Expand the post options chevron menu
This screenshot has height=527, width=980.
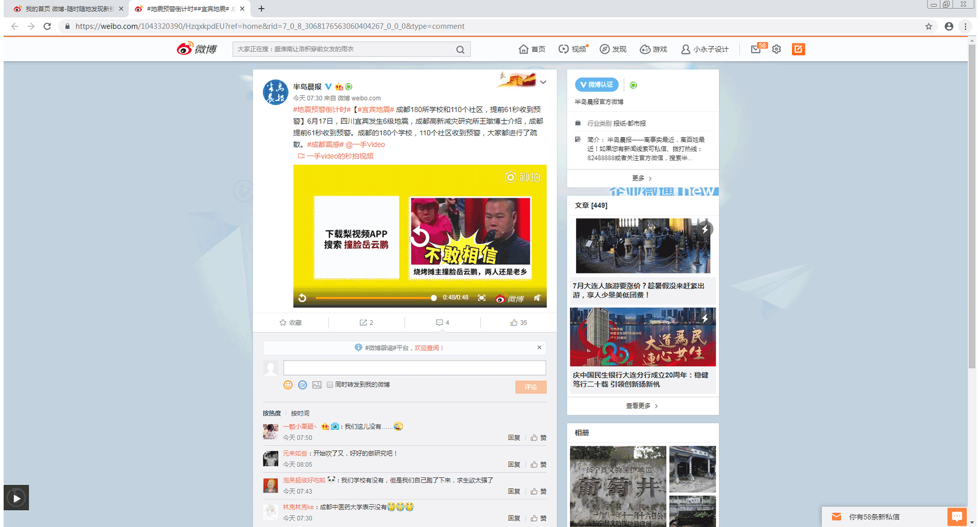coord(543,82)
